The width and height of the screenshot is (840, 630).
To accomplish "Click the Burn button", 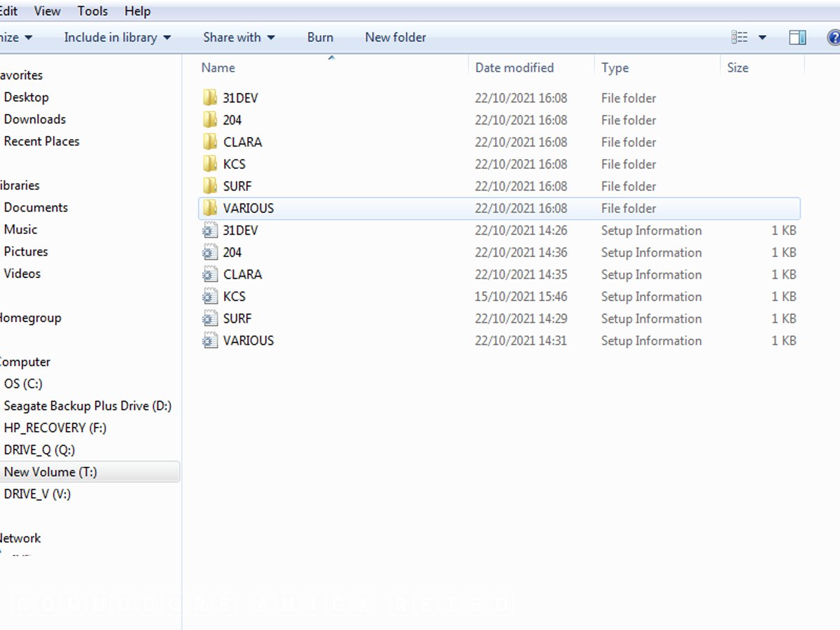I will click(320, 38).
